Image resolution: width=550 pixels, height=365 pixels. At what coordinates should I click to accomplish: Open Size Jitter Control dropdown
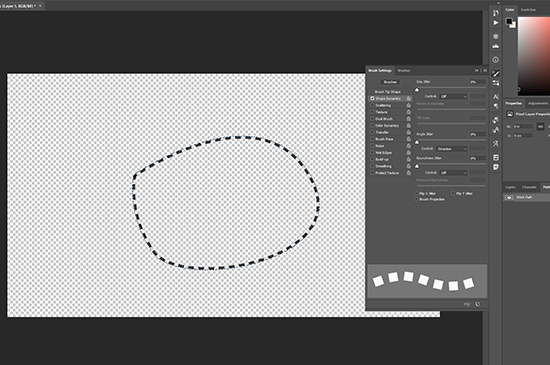(454, 96)
